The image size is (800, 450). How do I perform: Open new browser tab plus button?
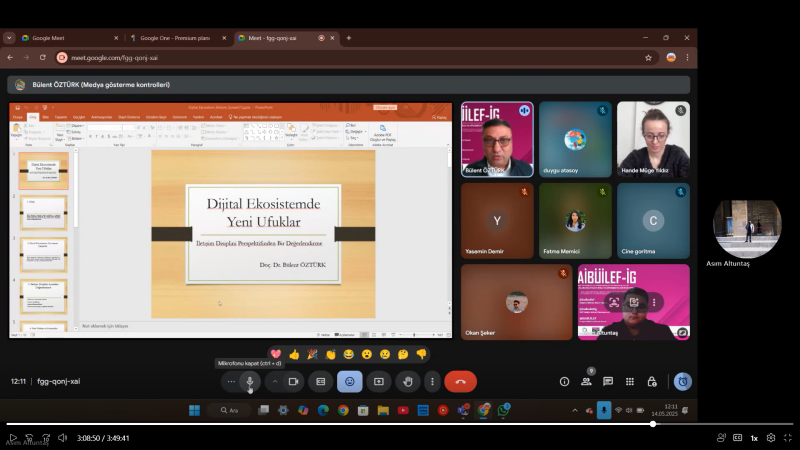349,38
